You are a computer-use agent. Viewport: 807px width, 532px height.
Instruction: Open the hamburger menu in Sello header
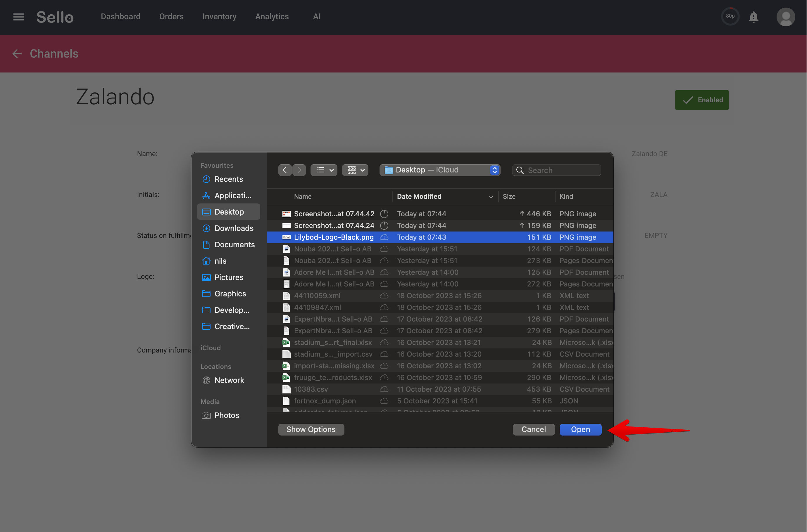(x=19, y=17)
